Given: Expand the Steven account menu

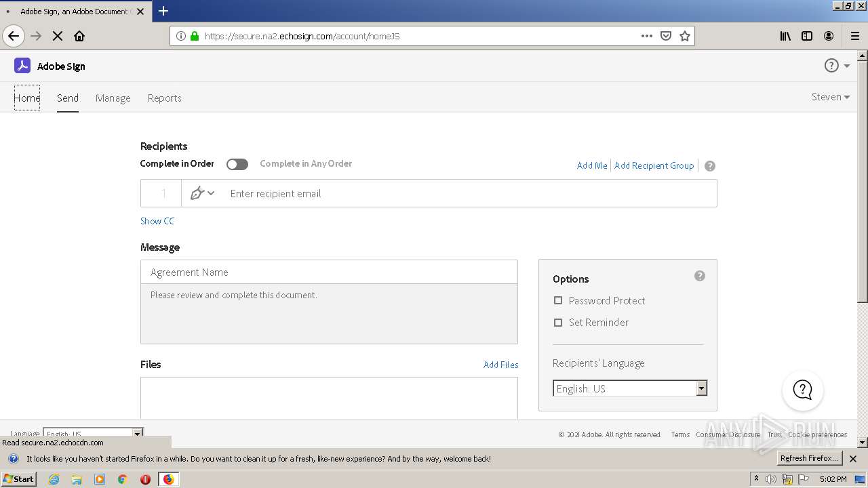Looking at the screenshot, I should tap(831, 97).
